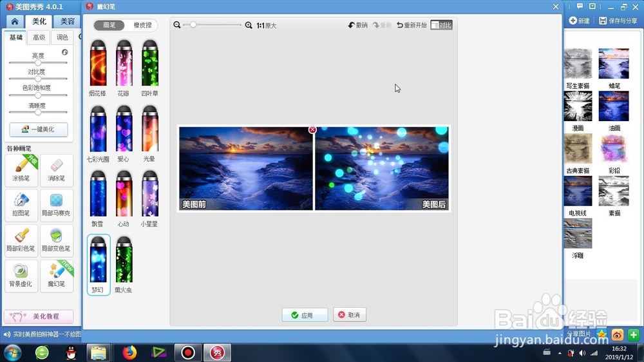Viewport: 644px width, 362px height.
Task: Click the zoom out magnifier icon
Action: pyautogui.click(x=177, y=25)
